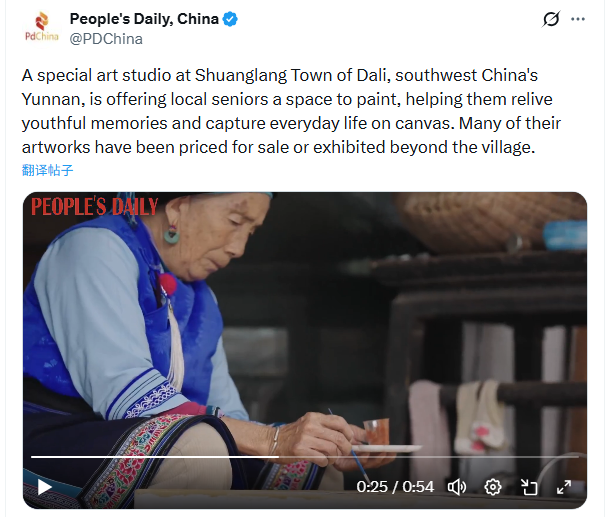The height and width of the screenshot is (517, 607).
Task: Seek near the end of the video progress bar
Action: click(x=569, y=457)
